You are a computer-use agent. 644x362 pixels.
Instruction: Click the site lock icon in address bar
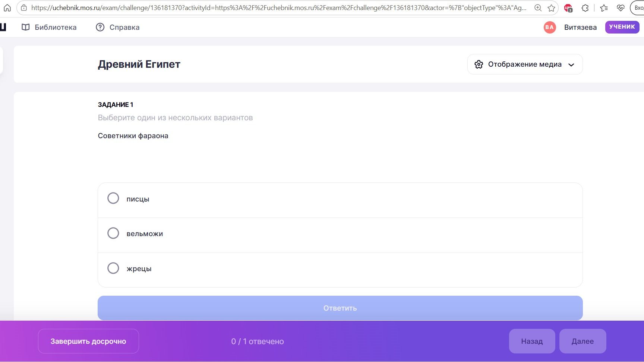pos(24,7)
